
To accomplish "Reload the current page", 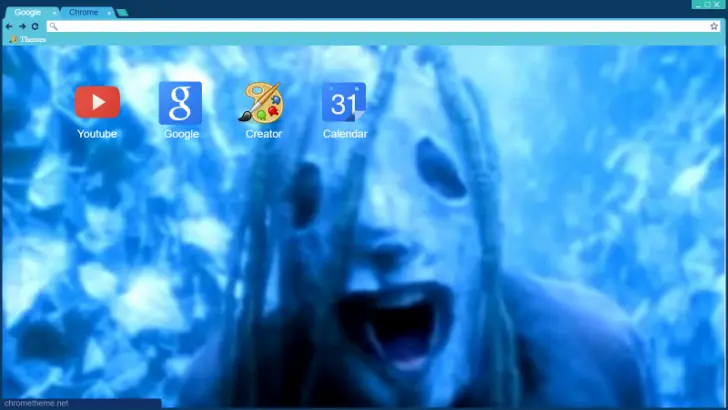I will (35, 26).
